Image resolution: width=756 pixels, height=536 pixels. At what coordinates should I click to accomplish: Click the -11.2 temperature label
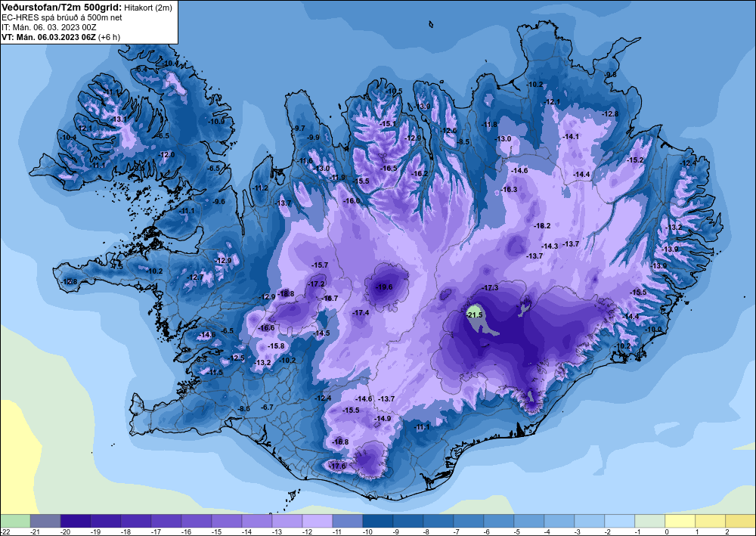260,188
